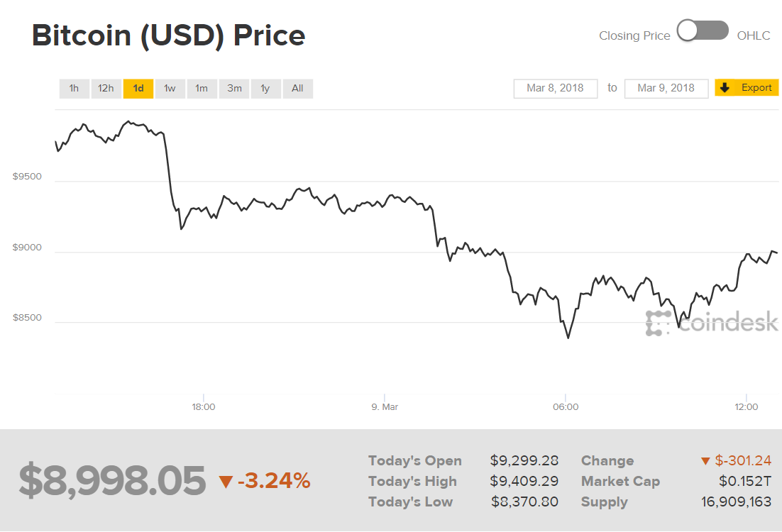This screenshot has height=532, width=782.
Task: Open the Mar 9, 2018 end date field
Action: pyautogui.click(x=666, y=88)
